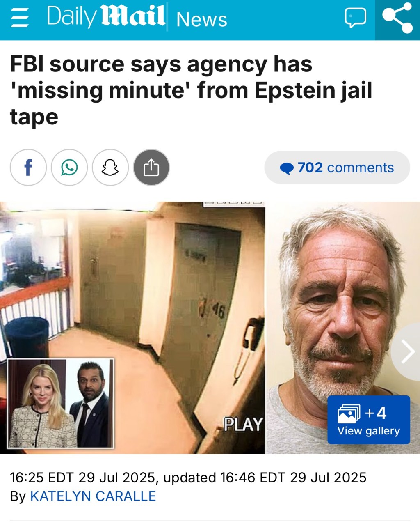The image size is (420, 526).
Task: Go to the News section tab
Action: coord(201,20)
